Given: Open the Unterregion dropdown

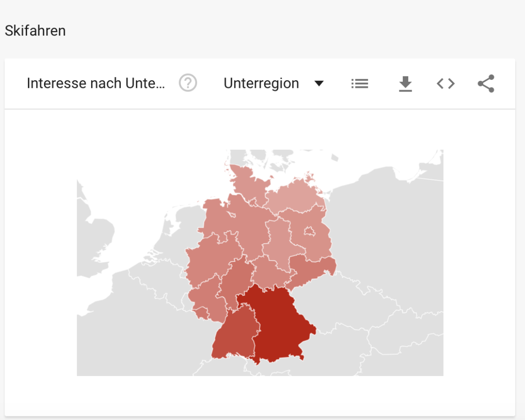Looking at the screenshot, I should click(x=274, y=83).
